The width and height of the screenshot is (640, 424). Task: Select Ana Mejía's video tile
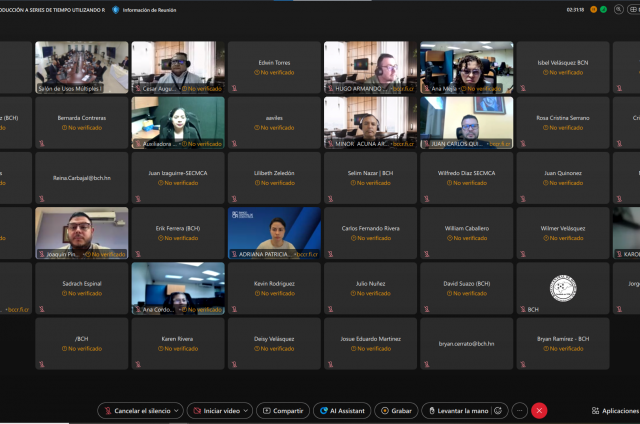[x=467, y=67]
